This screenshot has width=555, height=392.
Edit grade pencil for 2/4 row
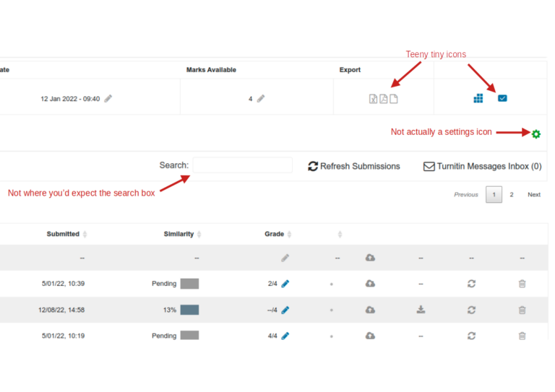tap(285, 284)
